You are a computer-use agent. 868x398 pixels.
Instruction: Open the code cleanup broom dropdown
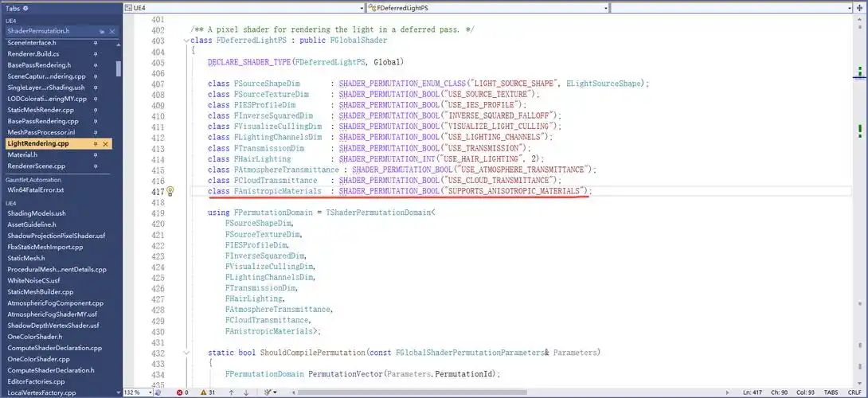click(x=270, y=392)
